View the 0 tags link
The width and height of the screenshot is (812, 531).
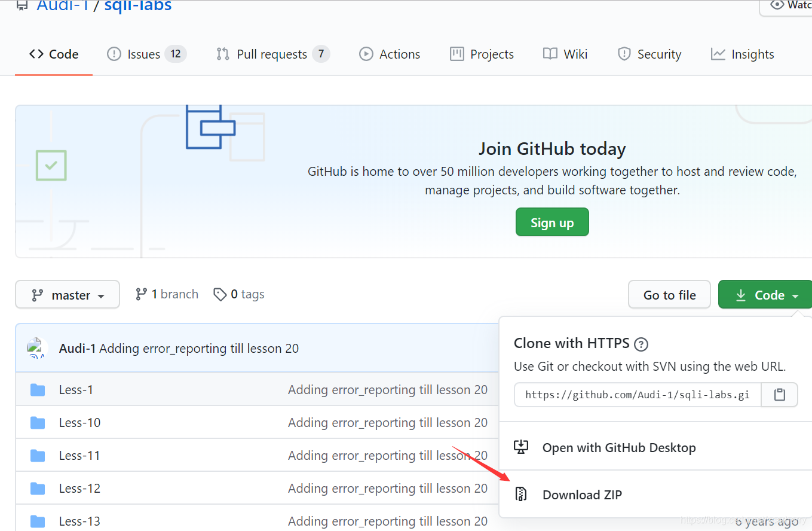[x=239, y=294]
